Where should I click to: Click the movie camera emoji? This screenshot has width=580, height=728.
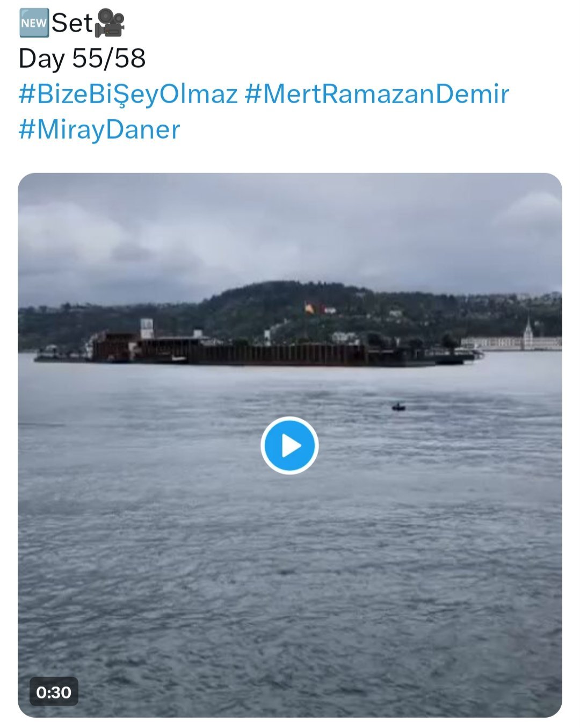coord(110,24)
